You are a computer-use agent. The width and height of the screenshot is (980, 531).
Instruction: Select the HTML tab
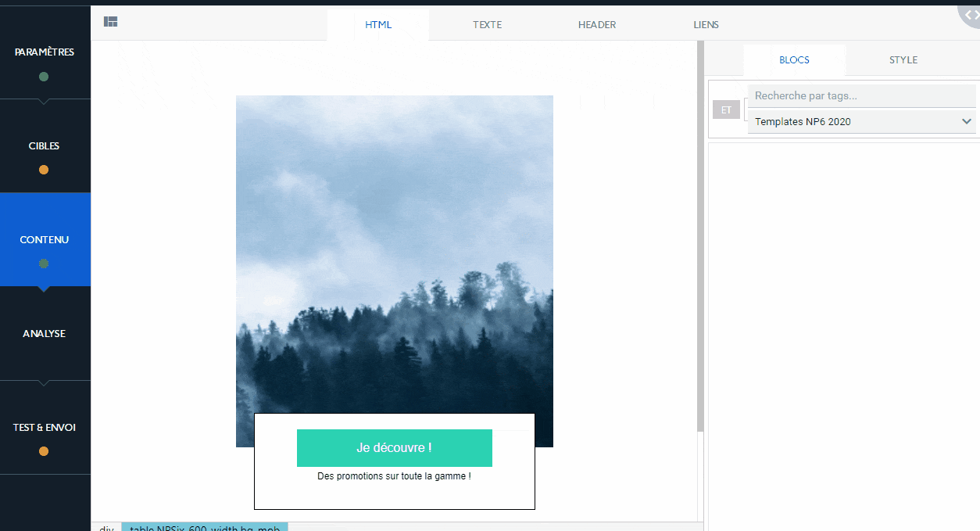click(378, 25)
